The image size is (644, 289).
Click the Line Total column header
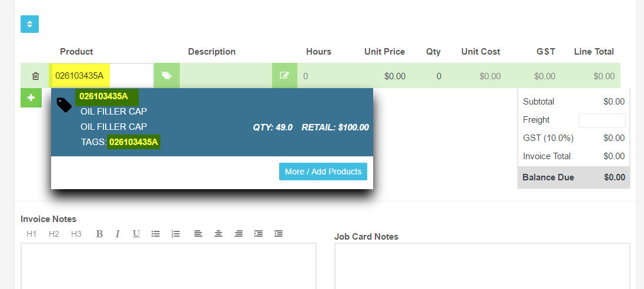[x=594, y=52]
